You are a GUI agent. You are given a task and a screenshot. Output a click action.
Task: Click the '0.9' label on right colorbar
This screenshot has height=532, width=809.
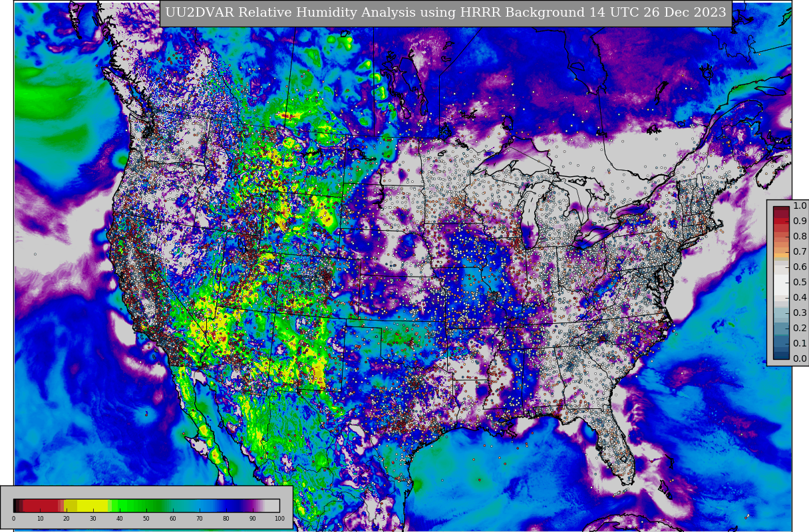point(800,221)
